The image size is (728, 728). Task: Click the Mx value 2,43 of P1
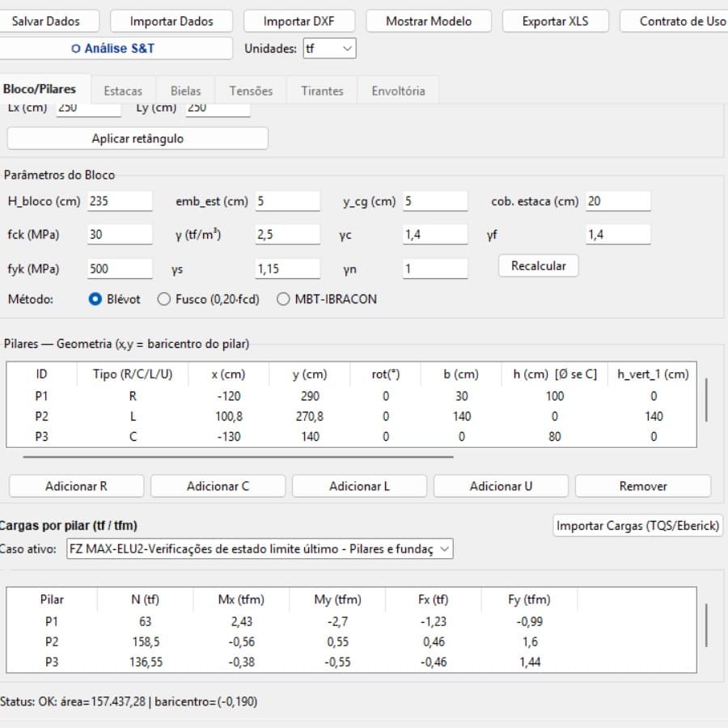[241, 621]
